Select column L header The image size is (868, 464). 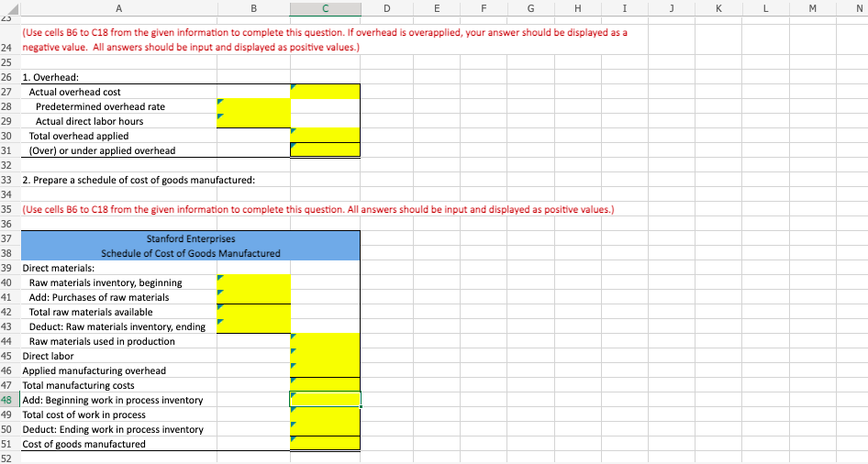pyautogui.click(x=765, y=7)
